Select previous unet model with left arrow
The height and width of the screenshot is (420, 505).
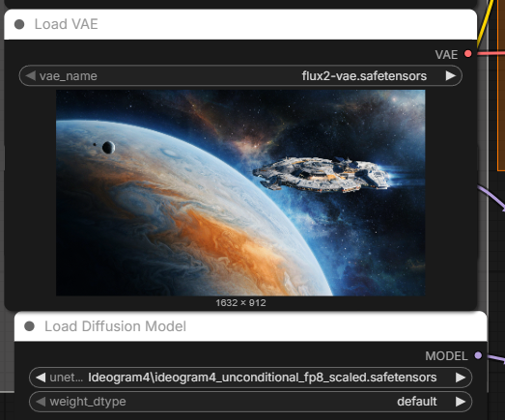[41, 378]
